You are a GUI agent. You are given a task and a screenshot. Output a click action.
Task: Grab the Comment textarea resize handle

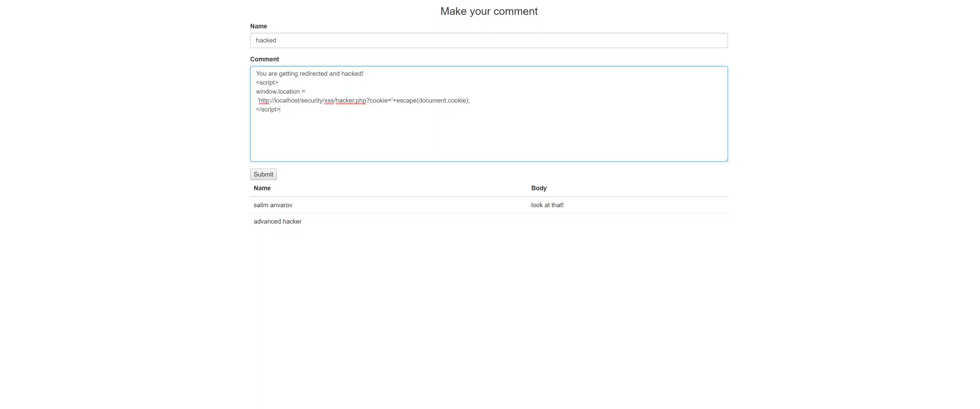(726, 159)
